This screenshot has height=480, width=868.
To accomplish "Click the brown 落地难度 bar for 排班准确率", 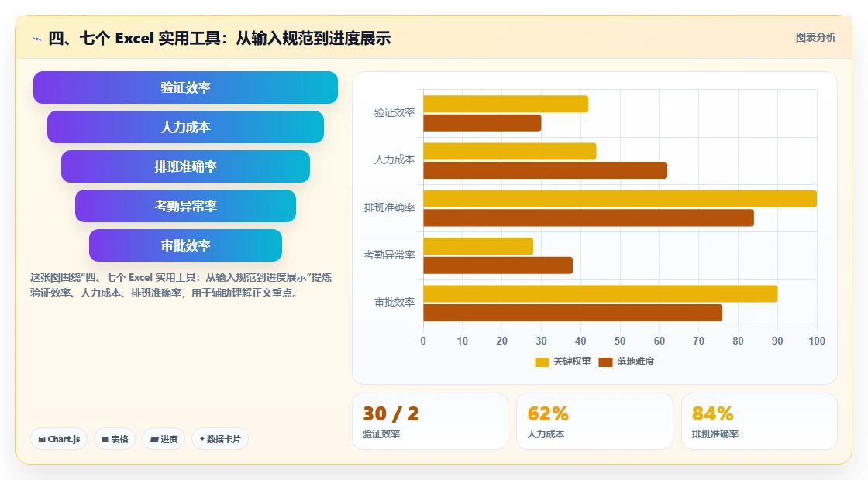I will (x=588, y=218).
